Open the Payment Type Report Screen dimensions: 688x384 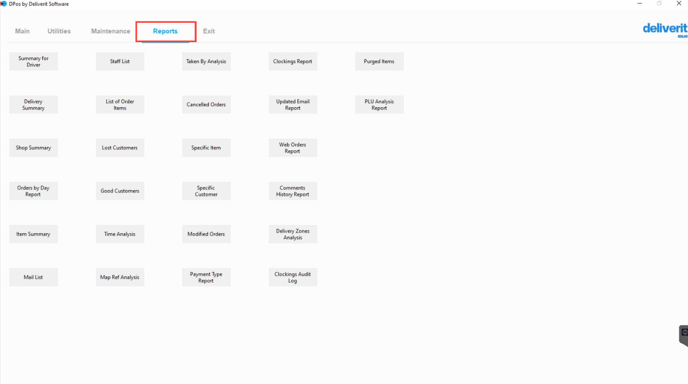[x=206, y=277]
